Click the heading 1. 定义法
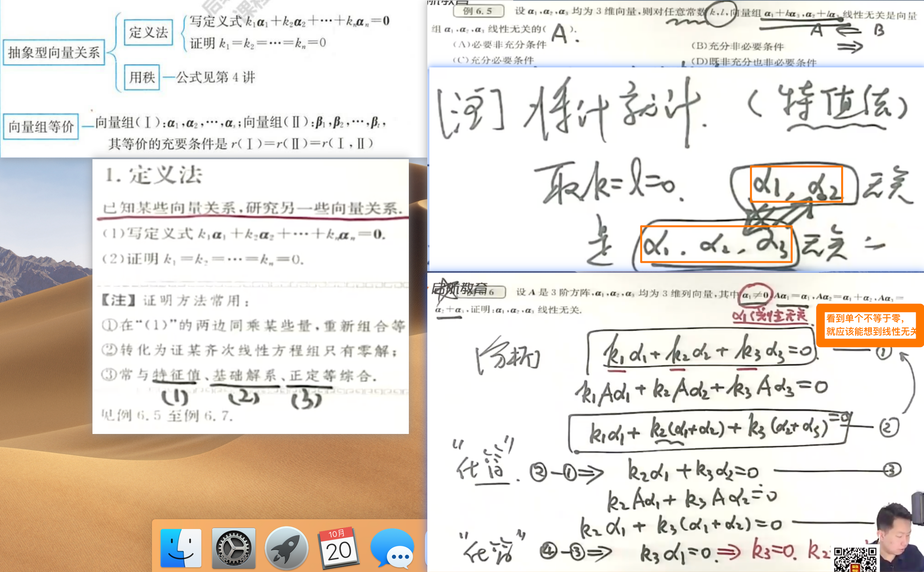 click(x=154, y=175)
